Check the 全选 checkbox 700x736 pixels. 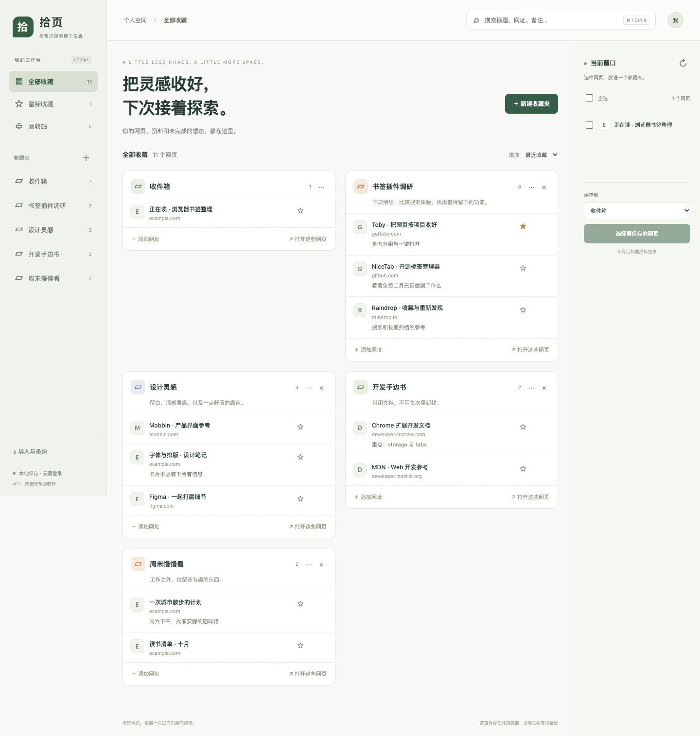pyautogui.click(x=589, y=98)
